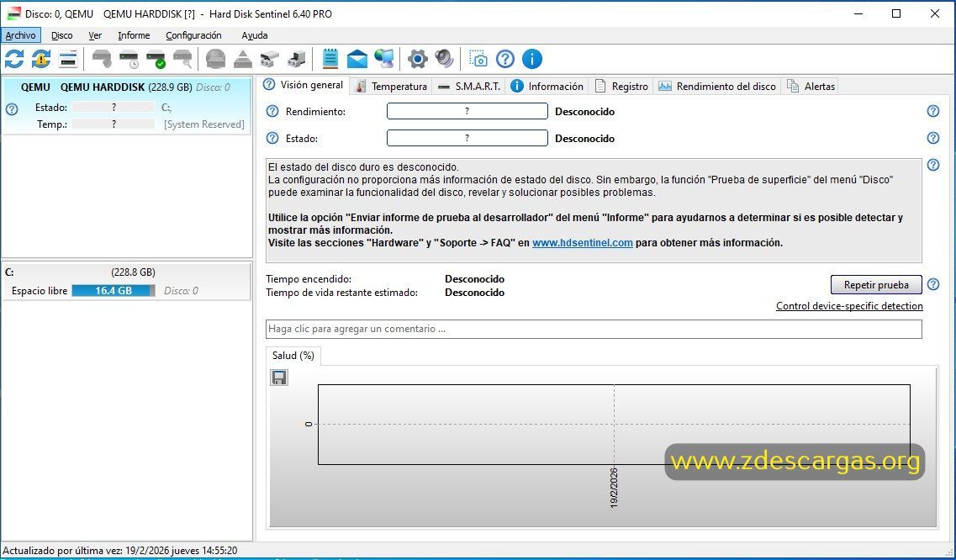Viewport: 956px width, 560px height.
Task: Click the right-side help icon in Estado row
Action: (933, 138)
